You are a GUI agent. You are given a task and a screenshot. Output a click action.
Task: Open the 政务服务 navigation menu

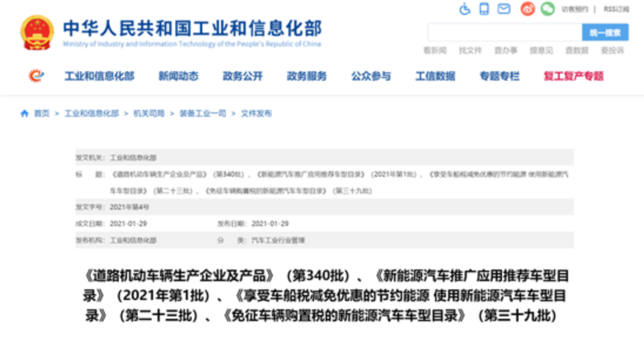(x=307, y=76)
